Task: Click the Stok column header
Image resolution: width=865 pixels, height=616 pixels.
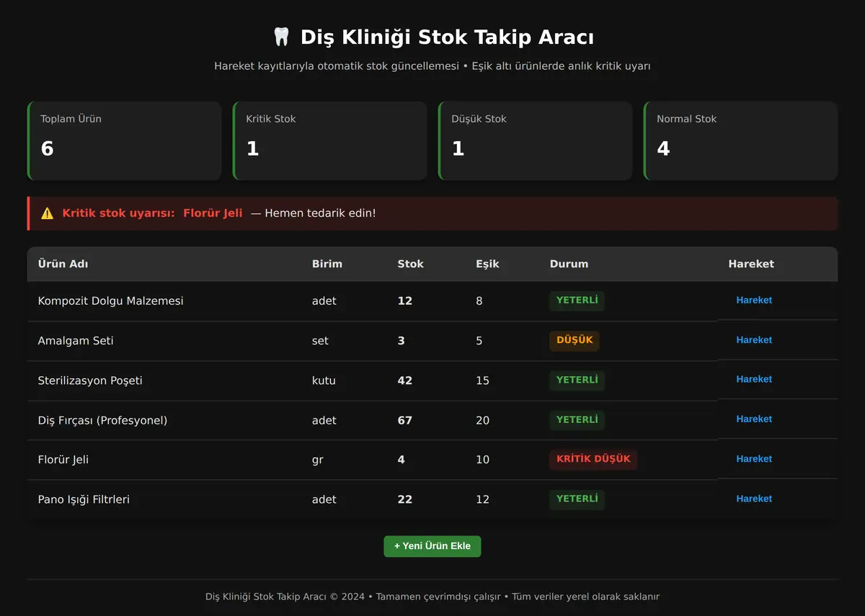Action: pos(411,264)
